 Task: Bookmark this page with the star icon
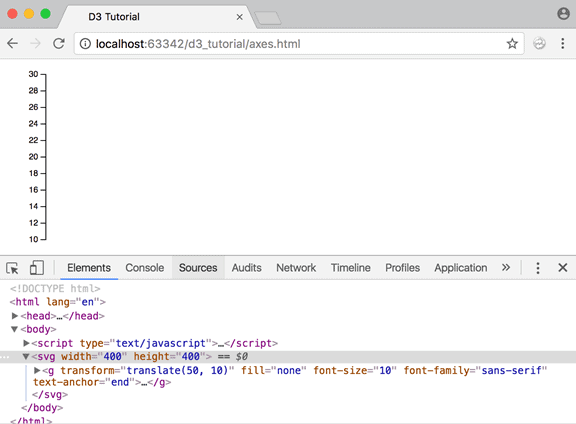(x=512, y=44)
